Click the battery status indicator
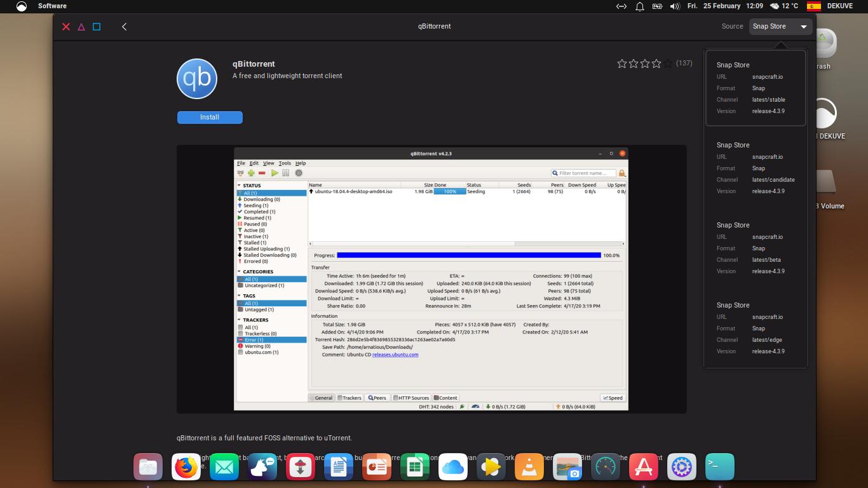 pyautogui.click(x=658, y=6)
